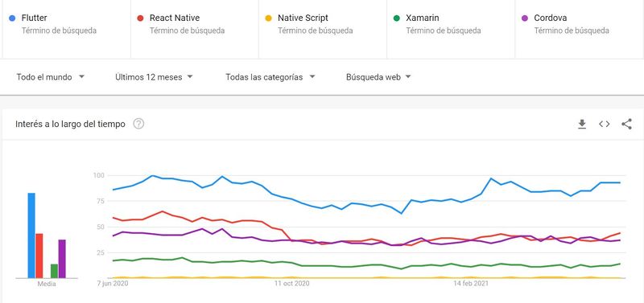Screen dimensions: 644x303
Task: Download the interest over time chart data
Action: (582, 124)
